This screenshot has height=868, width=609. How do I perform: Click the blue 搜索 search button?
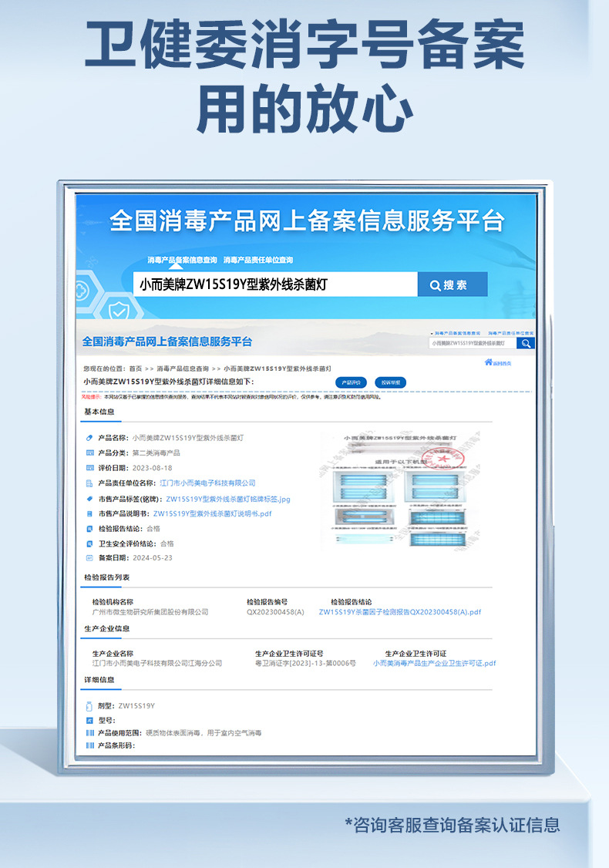(453, 284)
